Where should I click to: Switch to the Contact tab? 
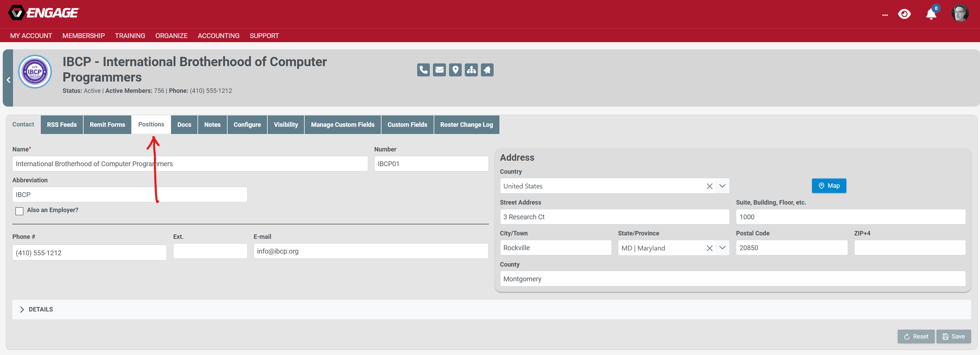pyautogui.click(x=23, y=124)
